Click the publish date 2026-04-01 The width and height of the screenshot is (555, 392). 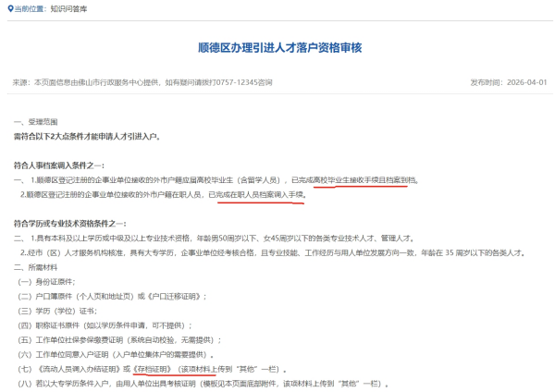pos(526,82)
